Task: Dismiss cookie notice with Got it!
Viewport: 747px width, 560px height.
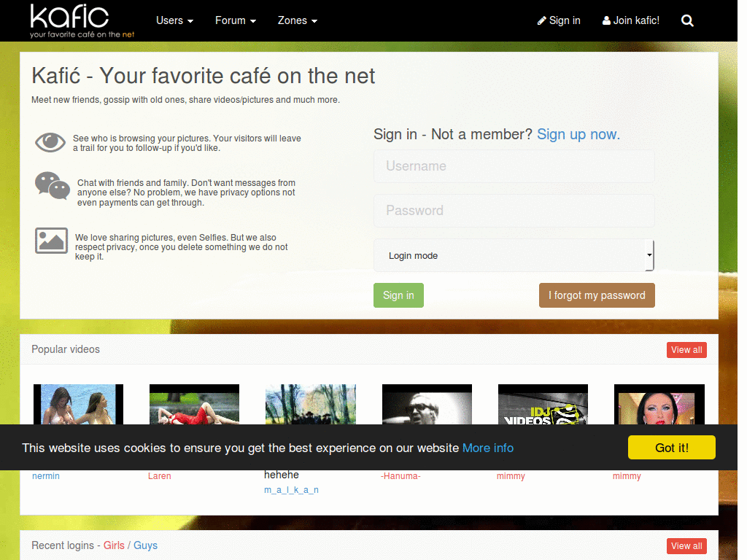Action: point(672,448)
